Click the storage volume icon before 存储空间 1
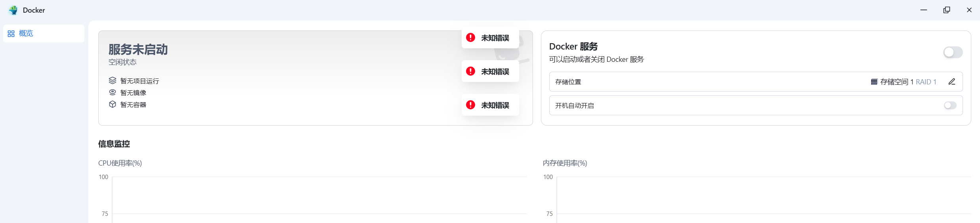 click(x=874, y=82)
